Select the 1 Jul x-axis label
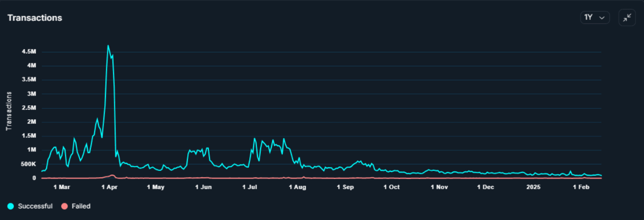 point(250,187)
